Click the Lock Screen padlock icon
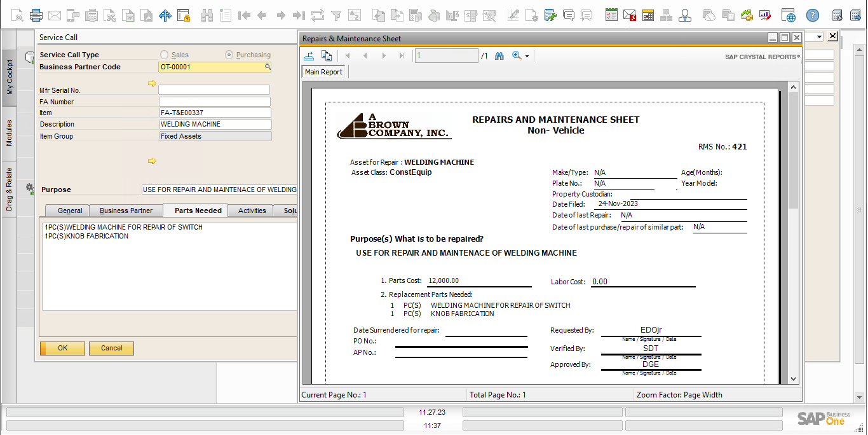868x435 pixels. [x=184, y=15]
